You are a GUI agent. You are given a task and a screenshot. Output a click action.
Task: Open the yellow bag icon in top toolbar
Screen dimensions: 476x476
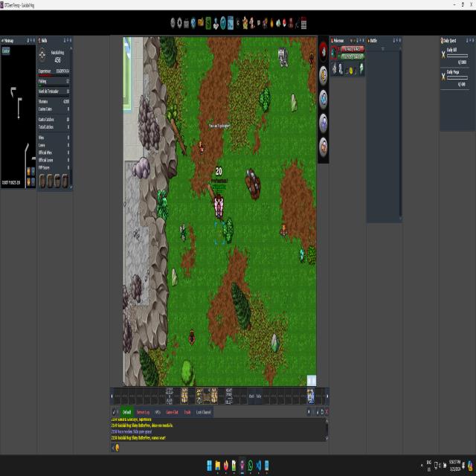(x=200, y=23)
